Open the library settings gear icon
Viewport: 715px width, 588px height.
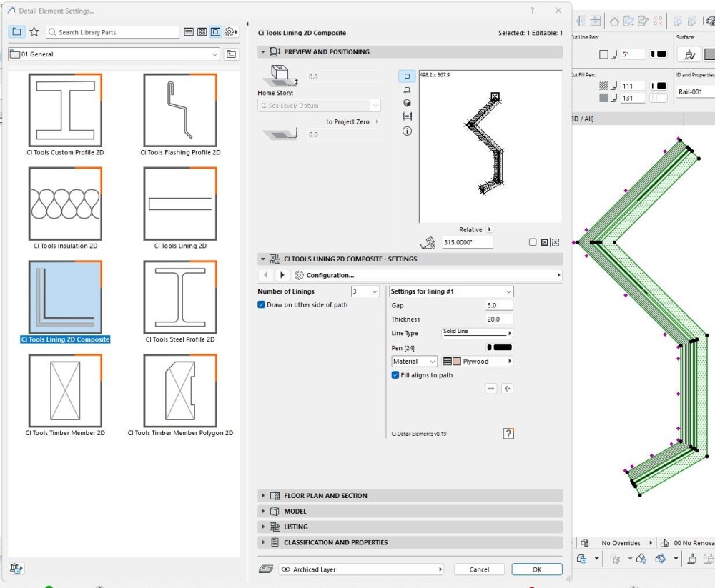pyautogui.click(x=230, y=32)
